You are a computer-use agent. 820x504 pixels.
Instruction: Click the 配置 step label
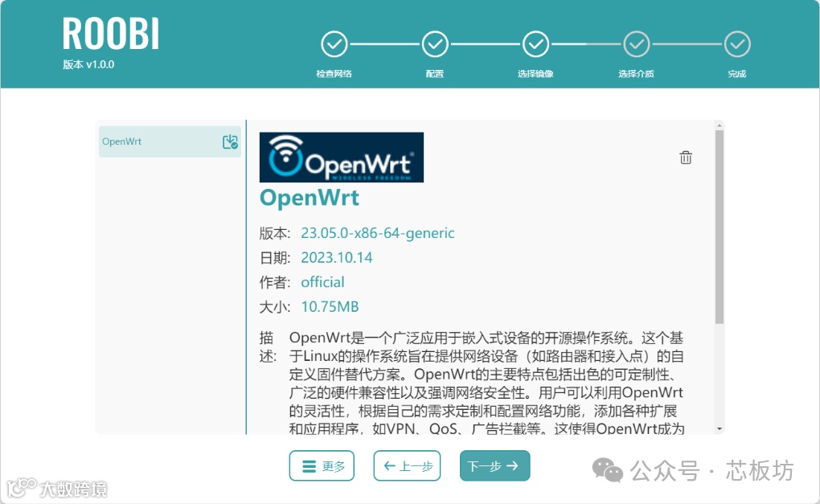[x=435, y=74]
